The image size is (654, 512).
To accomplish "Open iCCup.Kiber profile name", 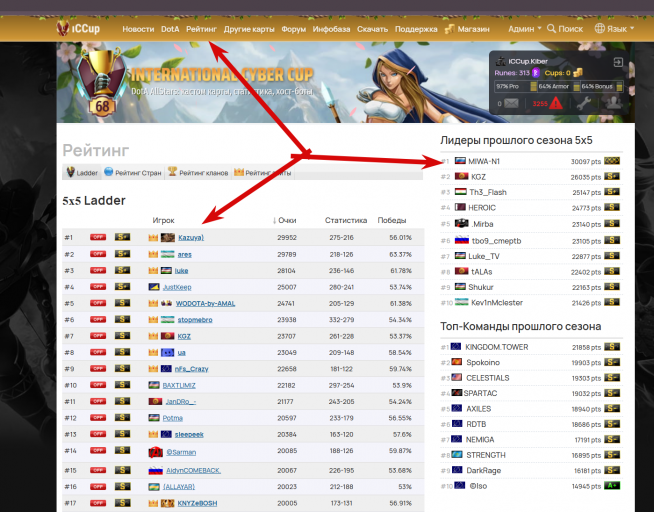I will (x=528, y=61).
